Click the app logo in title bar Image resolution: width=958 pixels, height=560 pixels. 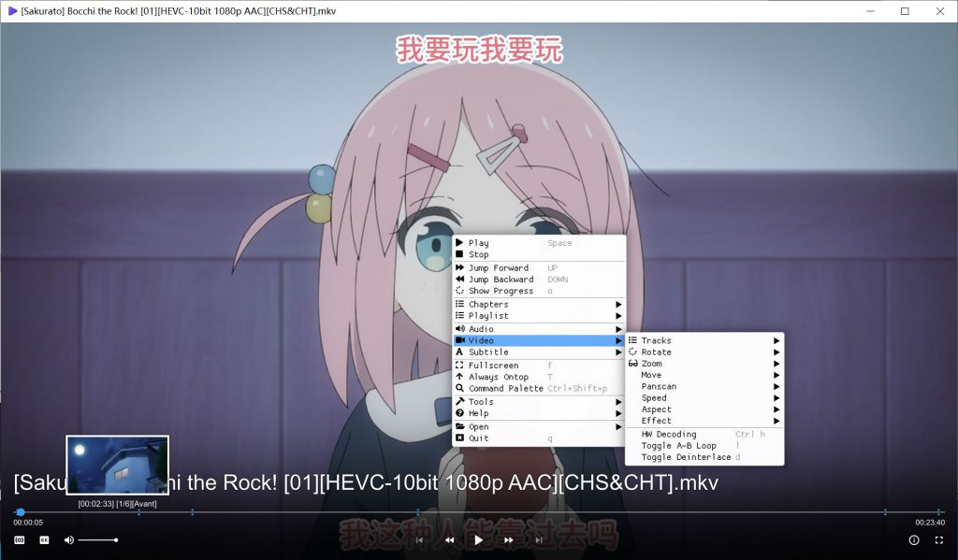pyautogui.click(x=11, y=11)
